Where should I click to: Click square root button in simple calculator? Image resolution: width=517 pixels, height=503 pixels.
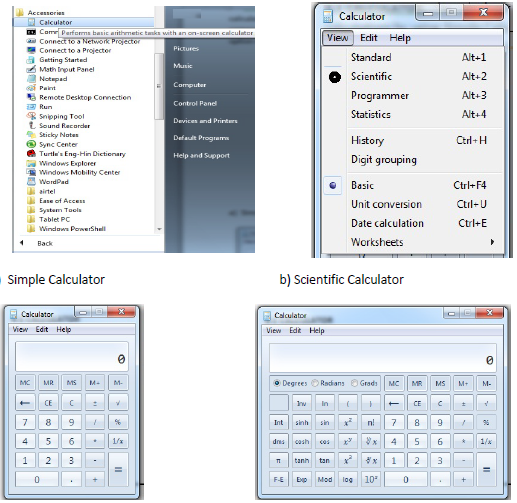(118, 403)
